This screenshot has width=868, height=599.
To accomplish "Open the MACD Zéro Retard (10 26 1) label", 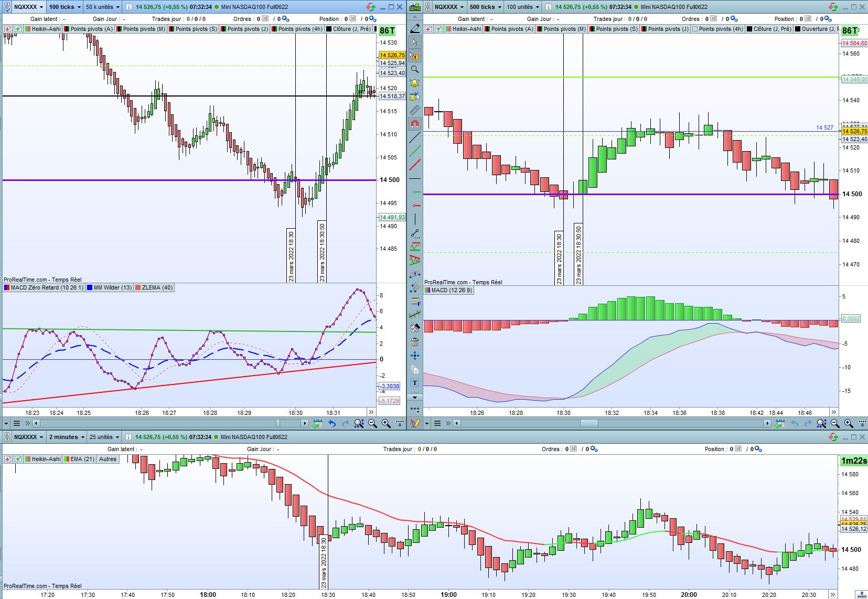I will 44,287.
